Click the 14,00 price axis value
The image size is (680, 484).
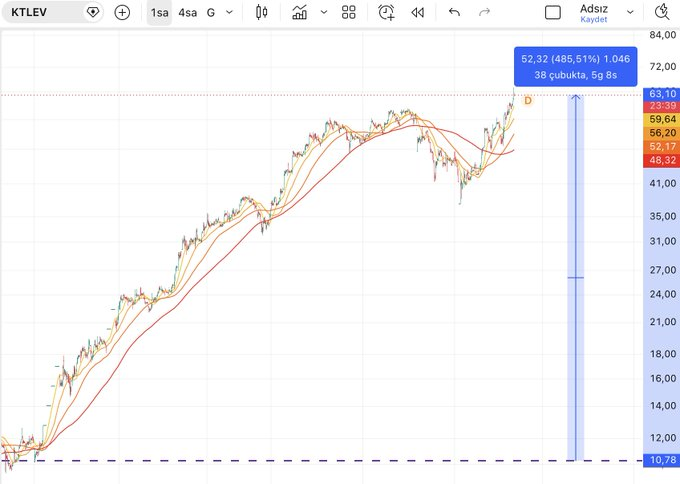(663, 406)
